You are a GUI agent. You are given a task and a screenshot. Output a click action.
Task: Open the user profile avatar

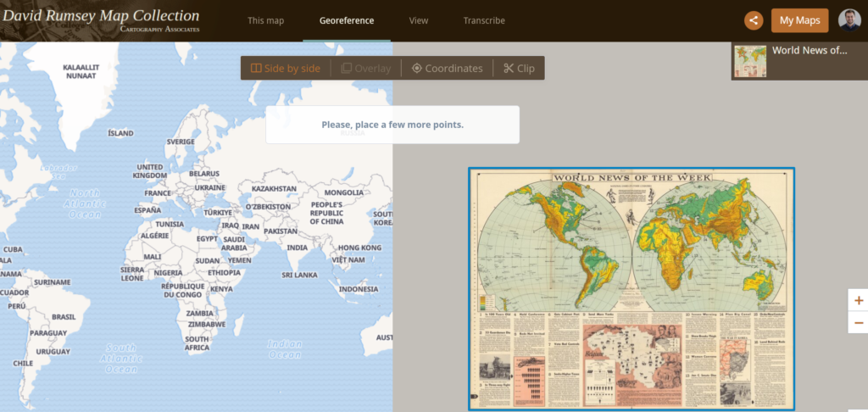coord(849,20)
